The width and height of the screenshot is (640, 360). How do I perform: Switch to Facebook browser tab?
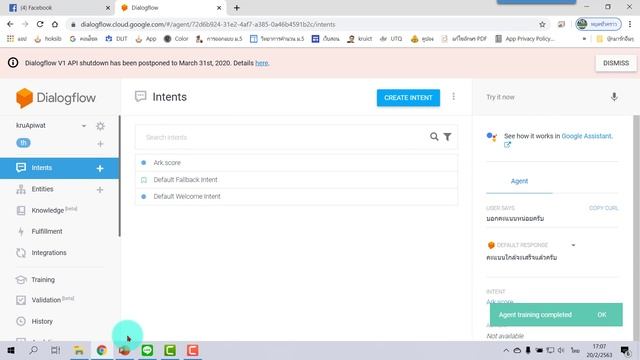point(59,8)
